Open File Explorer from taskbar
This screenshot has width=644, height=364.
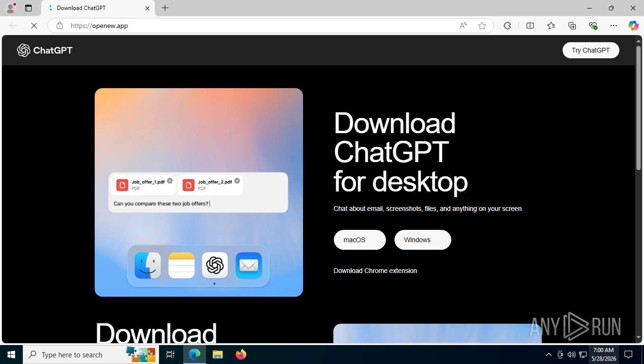[x=217, y=355]
